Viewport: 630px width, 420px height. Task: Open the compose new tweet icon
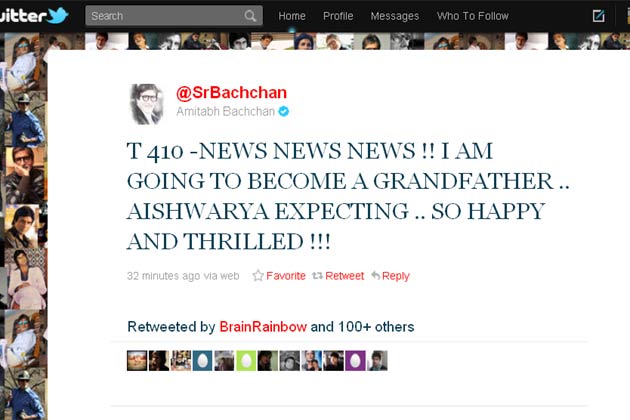(x=598, y=16)
